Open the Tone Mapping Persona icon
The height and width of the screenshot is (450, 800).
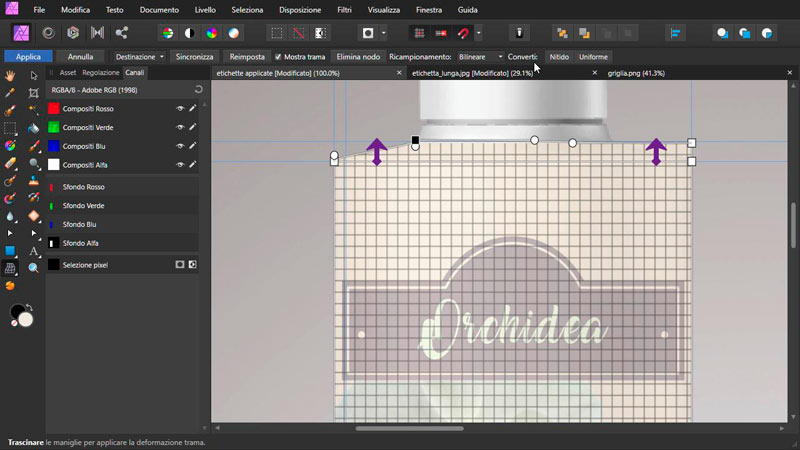click(97, 33)
